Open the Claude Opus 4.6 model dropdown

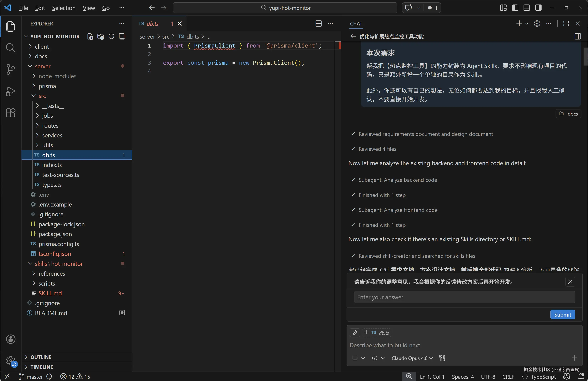click(x=412, y=358)
